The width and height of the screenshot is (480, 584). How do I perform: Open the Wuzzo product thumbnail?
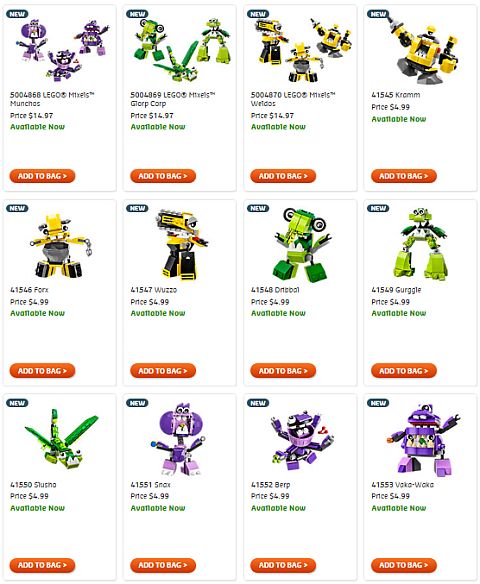(181, 244)
